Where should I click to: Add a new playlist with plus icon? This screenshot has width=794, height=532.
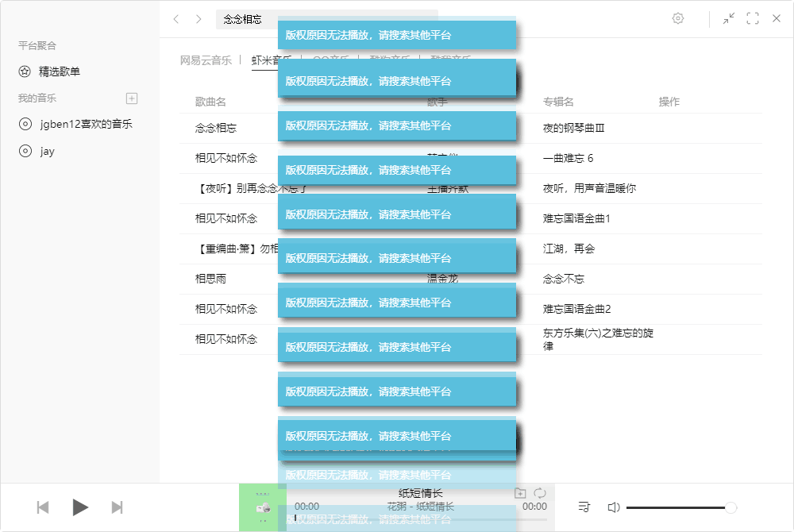pos(132,98)
